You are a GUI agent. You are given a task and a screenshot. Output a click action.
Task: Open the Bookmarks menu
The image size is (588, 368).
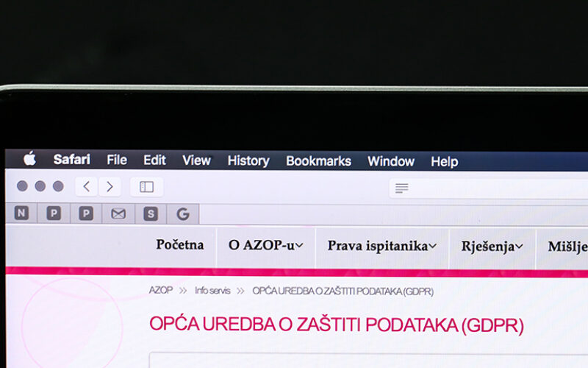click(x=318, y=161)
